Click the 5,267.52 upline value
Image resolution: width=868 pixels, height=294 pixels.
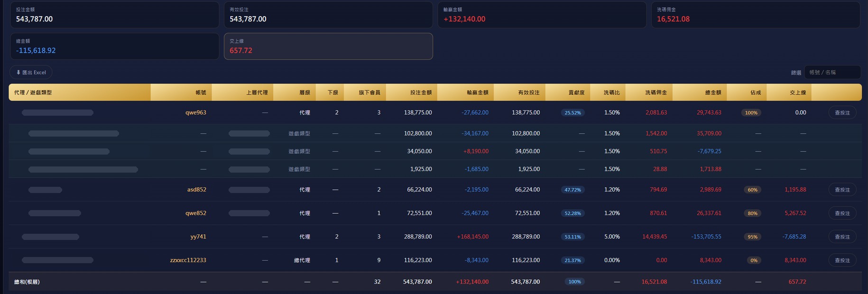[x=795, y=213]
